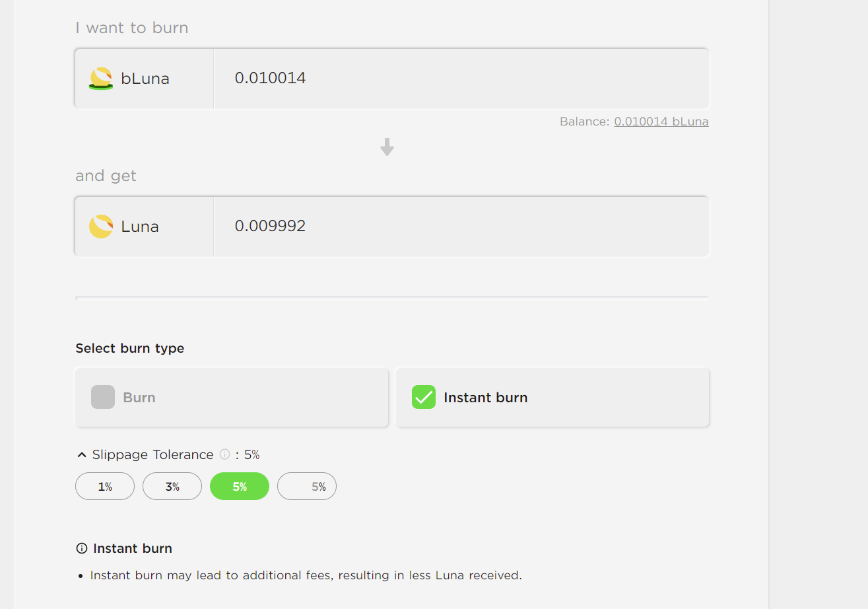
Task: Click the bLuna token icon
Action: (x=101, y=79)
